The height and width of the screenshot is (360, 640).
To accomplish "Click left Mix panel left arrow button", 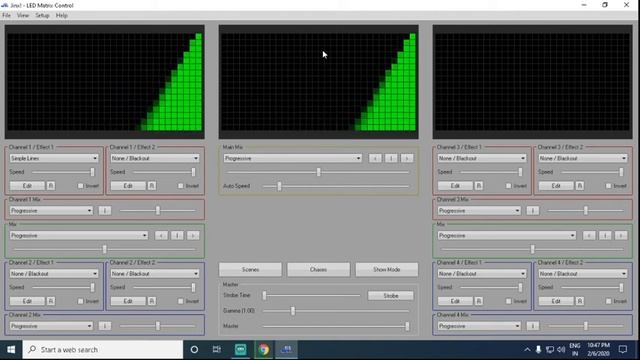I will tap(161, 236).
